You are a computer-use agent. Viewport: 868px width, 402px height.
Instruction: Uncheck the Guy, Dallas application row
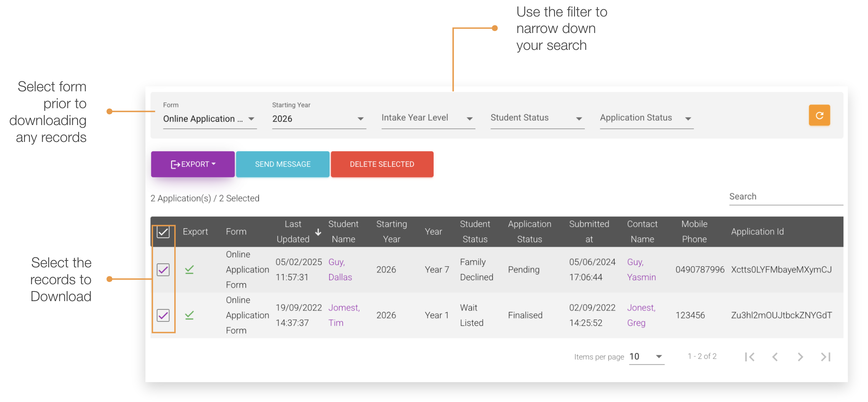163,270
